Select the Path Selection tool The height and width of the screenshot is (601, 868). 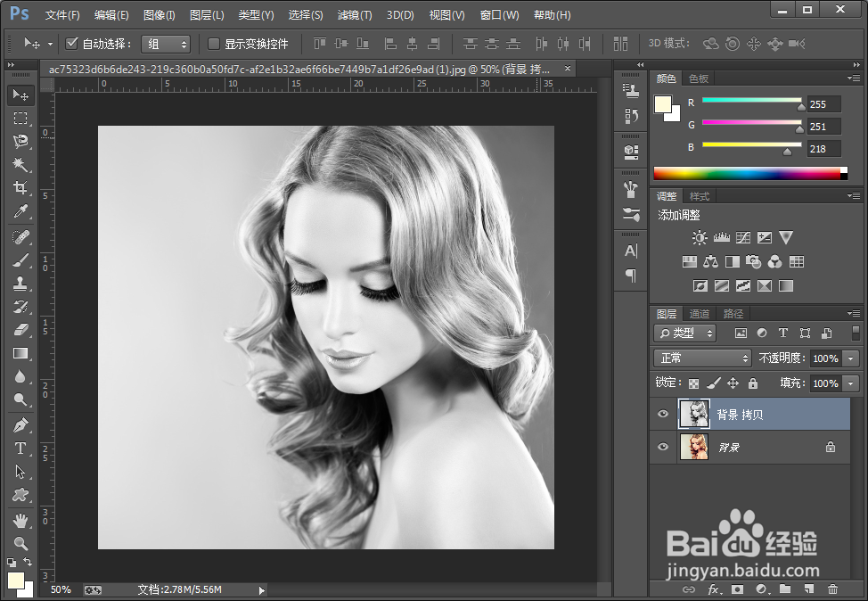click(x=20, y=472)
